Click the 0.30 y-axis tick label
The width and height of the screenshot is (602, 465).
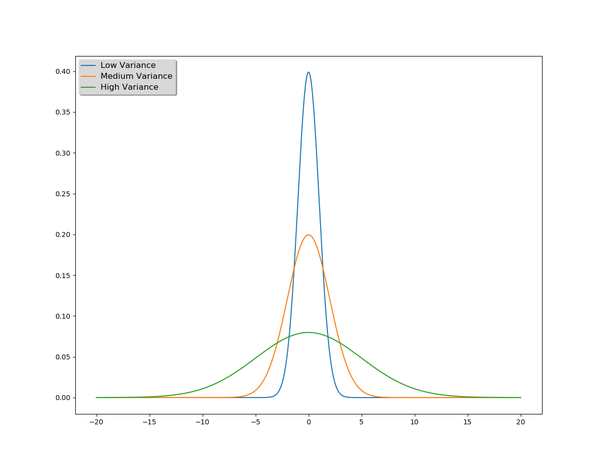(63, 153)
